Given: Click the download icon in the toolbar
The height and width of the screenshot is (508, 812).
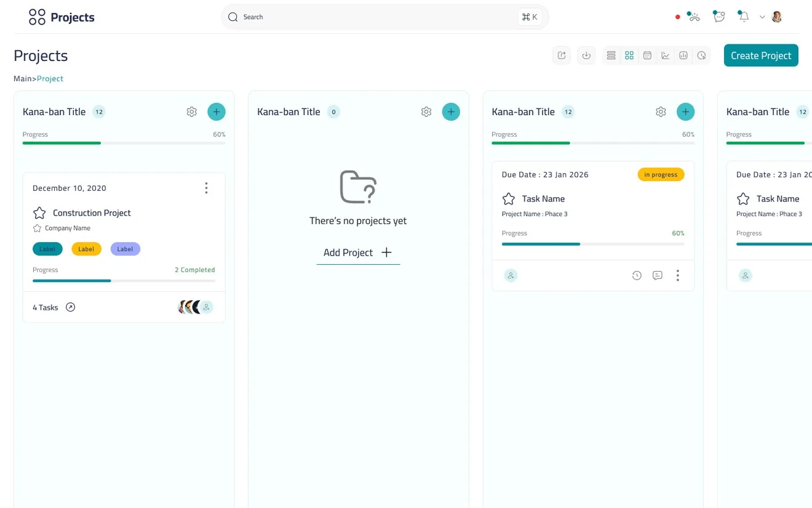Looking at the screenshot, I should click(586, 55).
